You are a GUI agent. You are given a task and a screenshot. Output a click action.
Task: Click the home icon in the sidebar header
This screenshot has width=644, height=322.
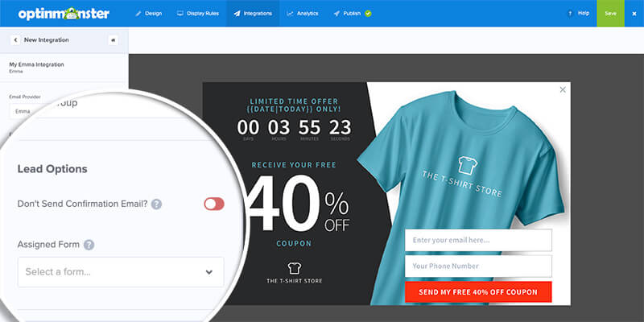[113, 39]
